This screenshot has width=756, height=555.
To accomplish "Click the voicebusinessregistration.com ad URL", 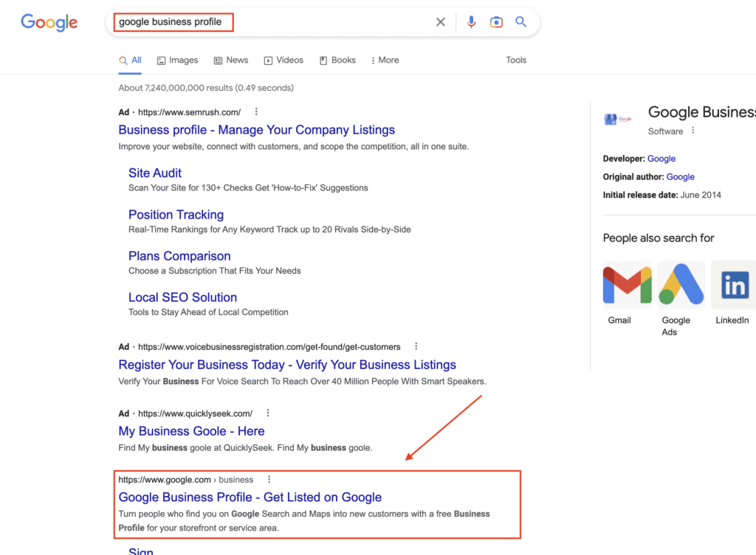I will pos(269,347).
